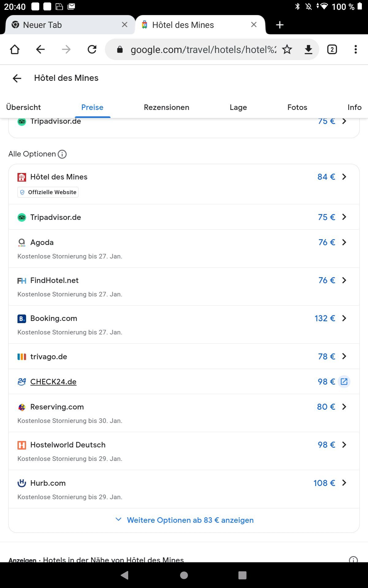Tap the Chrome home icon
The image size is (368, 588).
[15, 49]
